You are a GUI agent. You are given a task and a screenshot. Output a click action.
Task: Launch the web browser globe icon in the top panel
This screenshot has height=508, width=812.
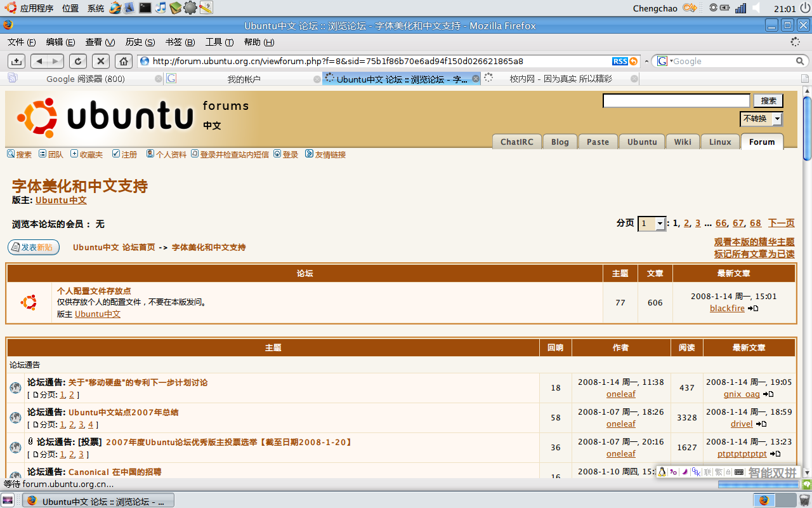tap(115, 8)
